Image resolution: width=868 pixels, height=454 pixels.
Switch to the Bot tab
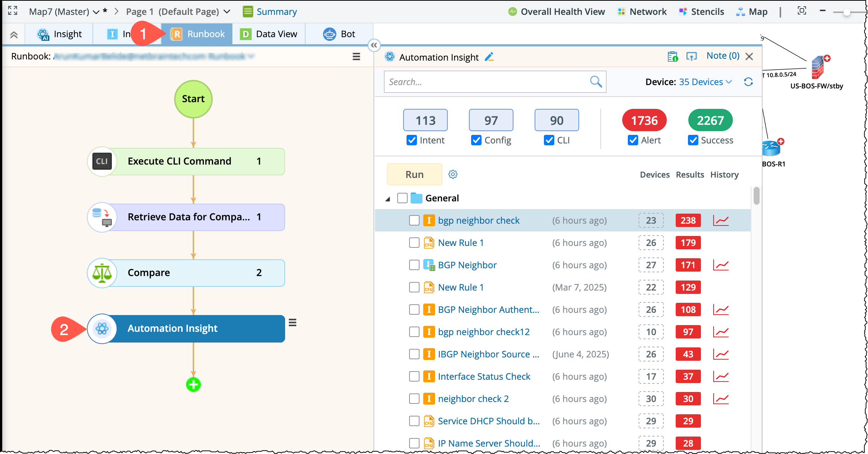(339, 34)
